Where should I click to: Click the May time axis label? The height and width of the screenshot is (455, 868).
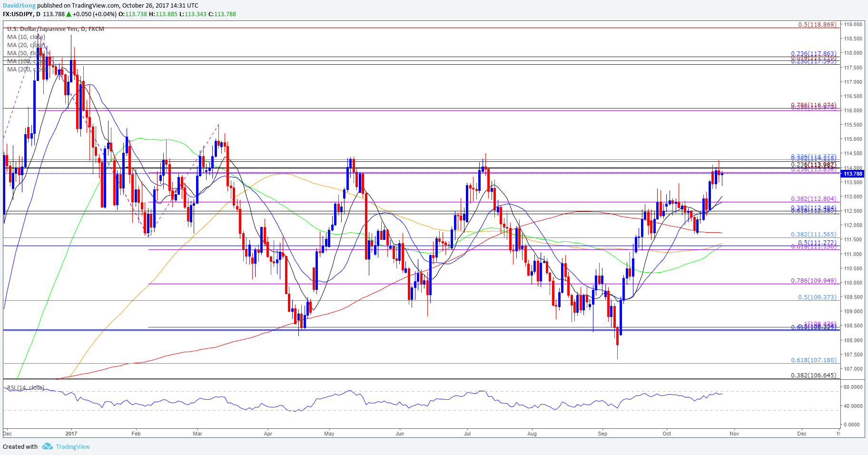[329, 434]
